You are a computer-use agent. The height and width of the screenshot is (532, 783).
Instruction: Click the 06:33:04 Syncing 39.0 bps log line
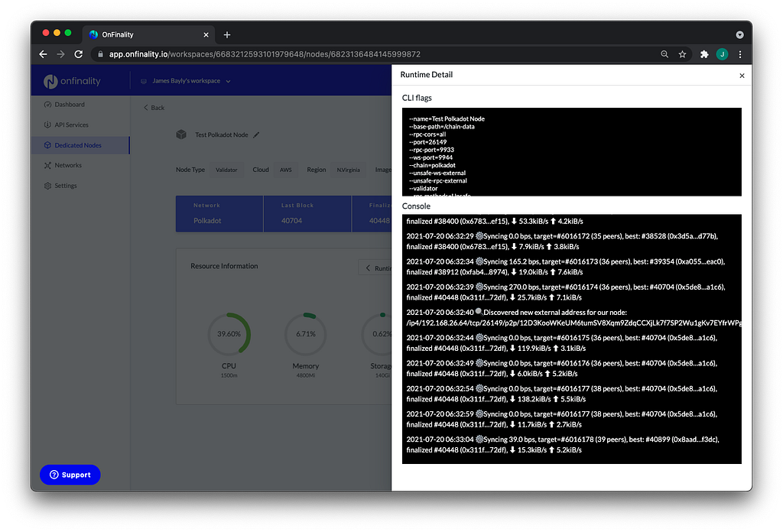pyautogui.click(x=563, y=445)
